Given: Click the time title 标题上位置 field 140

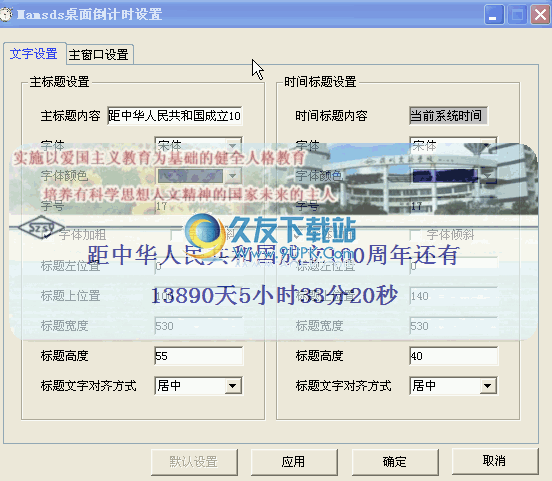Looking at the screenshot, I should [x=453, y=296].
